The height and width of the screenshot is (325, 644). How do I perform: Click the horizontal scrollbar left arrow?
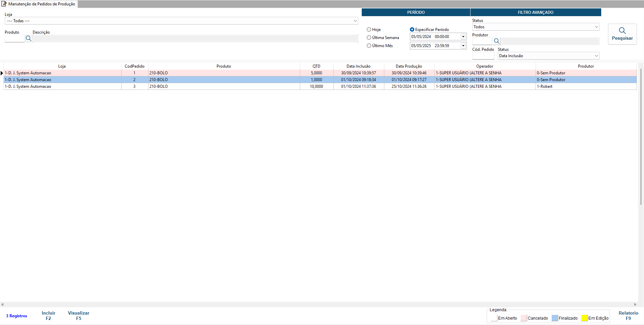pos(2,304)
